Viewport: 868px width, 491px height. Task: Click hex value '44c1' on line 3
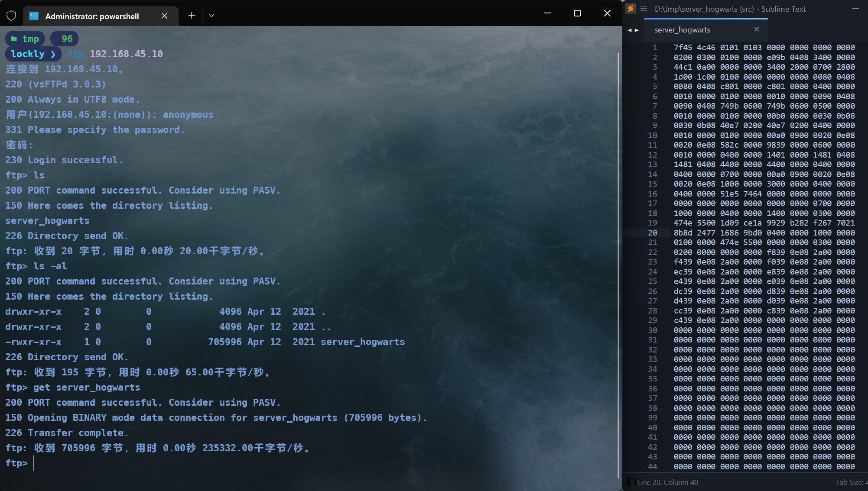point(683,67)
